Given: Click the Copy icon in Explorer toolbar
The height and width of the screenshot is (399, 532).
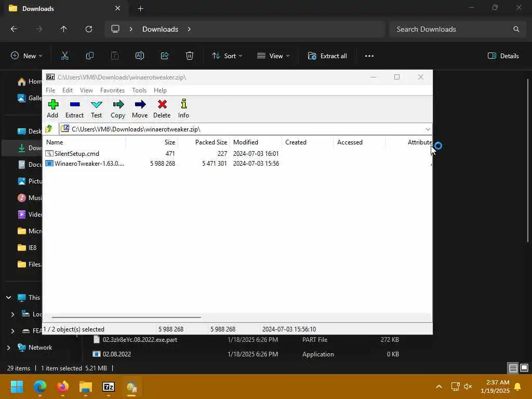Looking at the screenshot, I should pyautogui.click(x=89, y=56).
